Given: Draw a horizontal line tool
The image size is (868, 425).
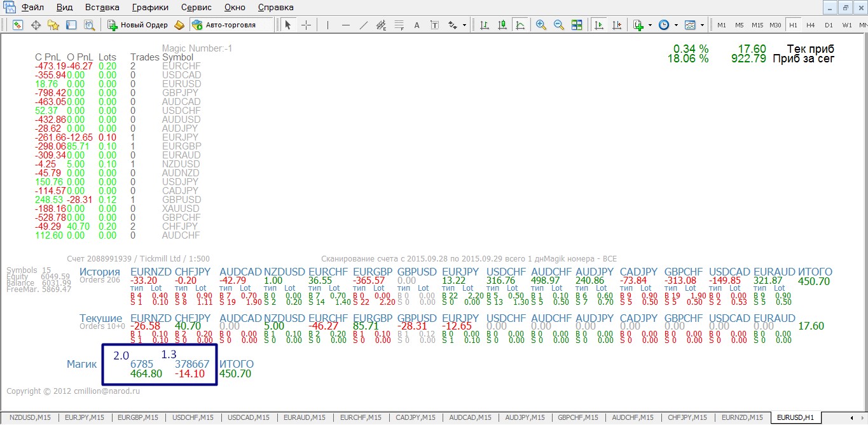Looking at the screenshot, I should click(346, 25).
